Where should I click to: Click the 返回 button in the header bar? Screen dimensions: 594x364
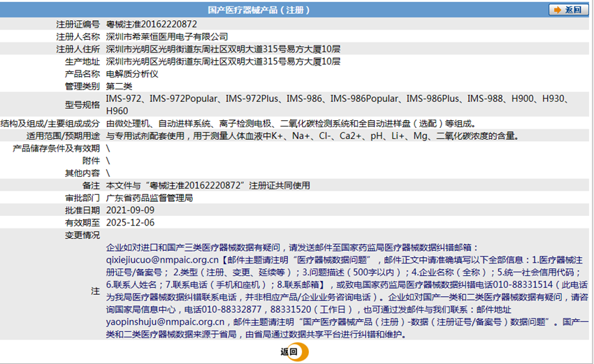(568, 10)
